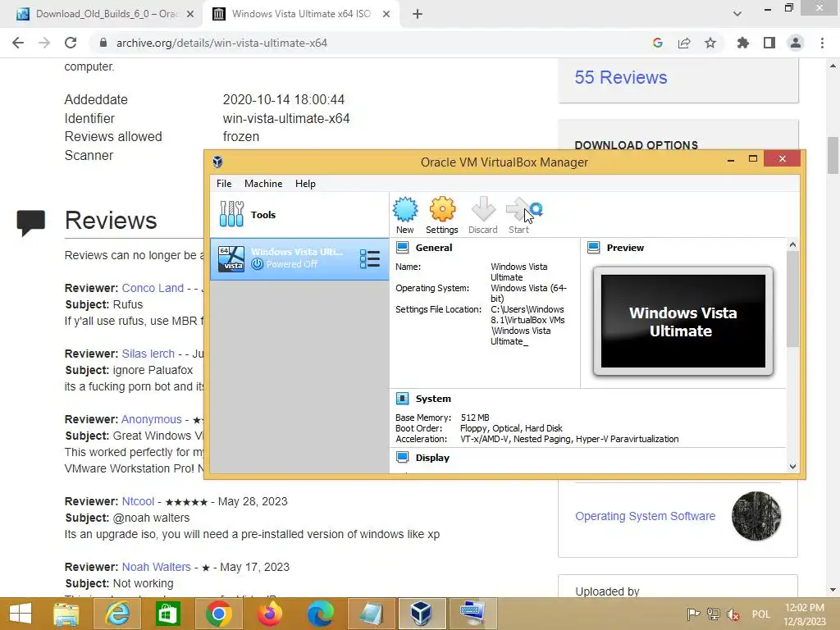
Task: Select the Tools icon in VirtualBox sidebar
Action: point(231,214)
